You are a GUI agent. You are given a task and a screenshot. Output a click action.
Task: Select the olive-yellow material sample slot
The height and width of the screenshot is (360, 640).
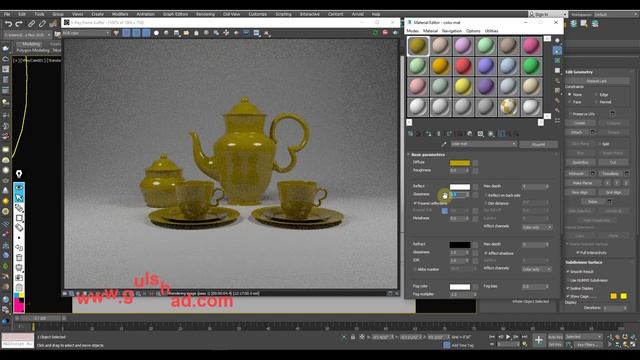418,46
